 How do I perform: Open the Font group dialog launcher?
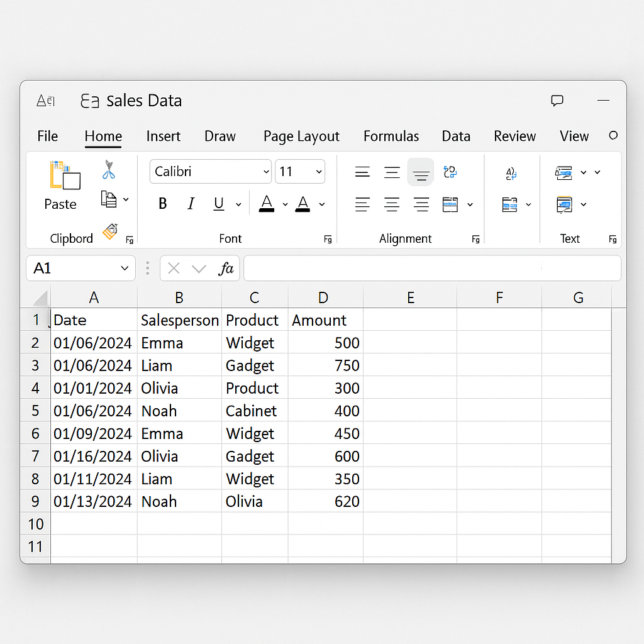328,239
